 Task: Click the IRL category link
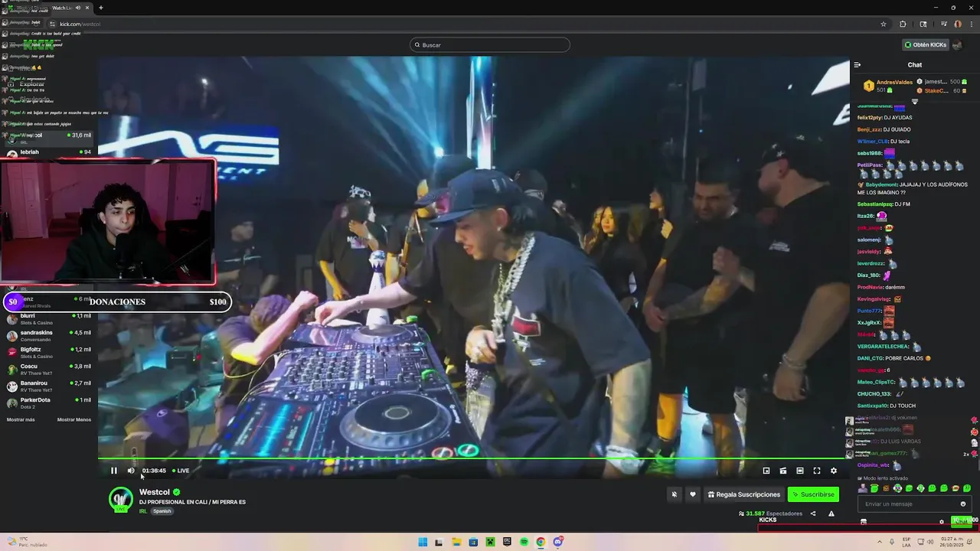(143, 511)
